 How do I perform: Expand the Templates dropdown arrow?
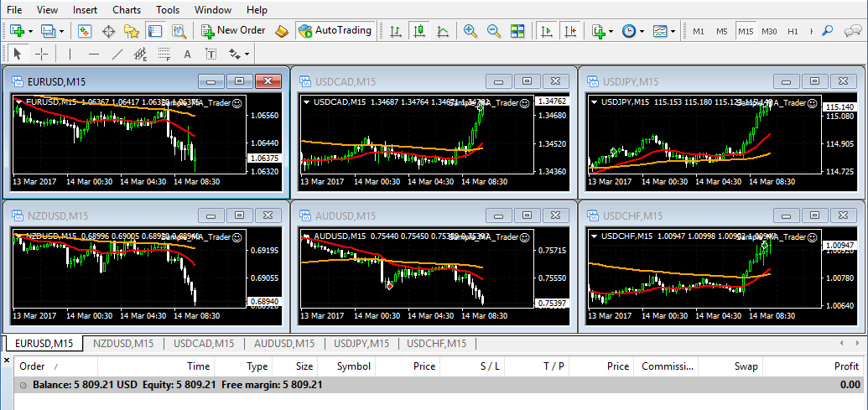(x=673, y=32)
